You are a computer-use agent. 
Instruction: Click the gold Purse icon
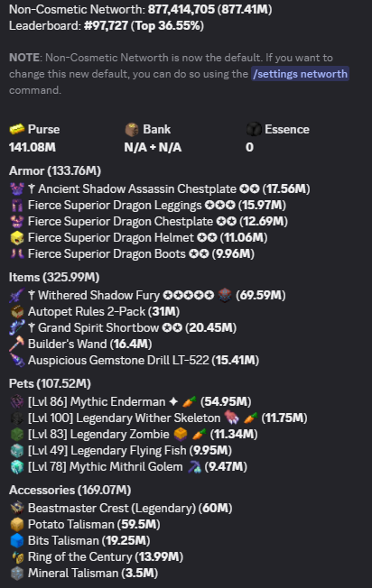tap(16, 129)
